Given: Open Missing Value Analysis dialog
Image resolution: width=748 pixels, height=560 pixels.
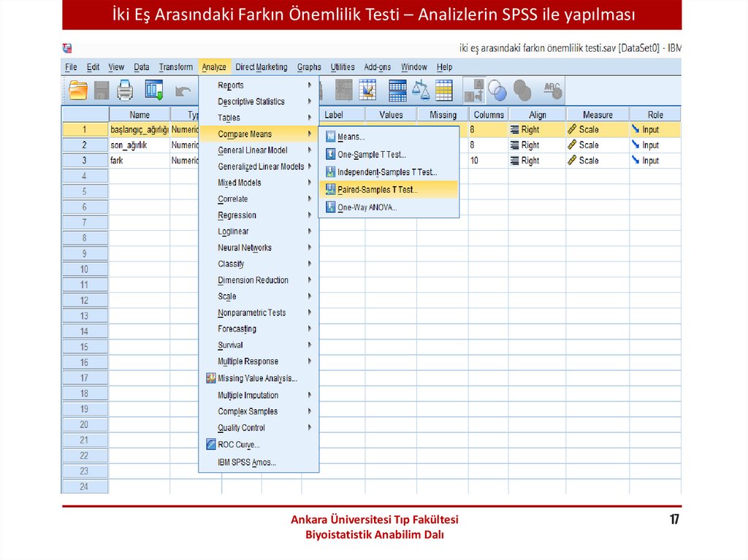Looking at the screenshot, I should [x=257, y=378].
